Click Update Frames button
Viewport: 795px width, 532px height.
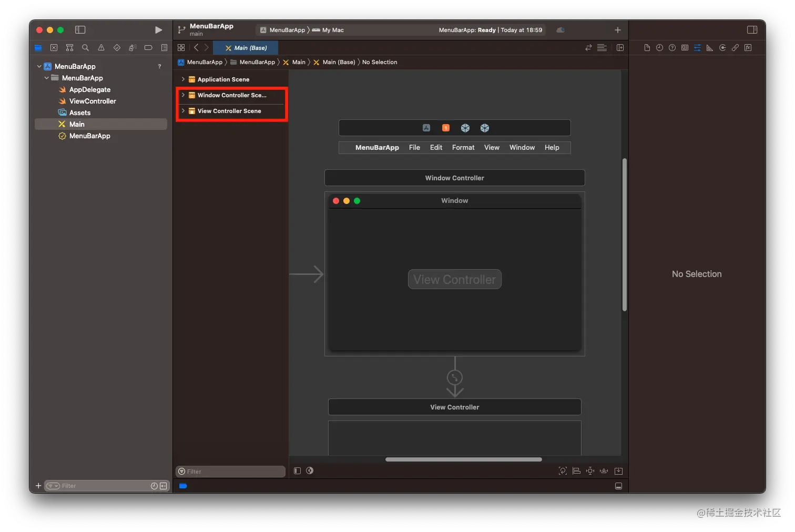[563, 471]
